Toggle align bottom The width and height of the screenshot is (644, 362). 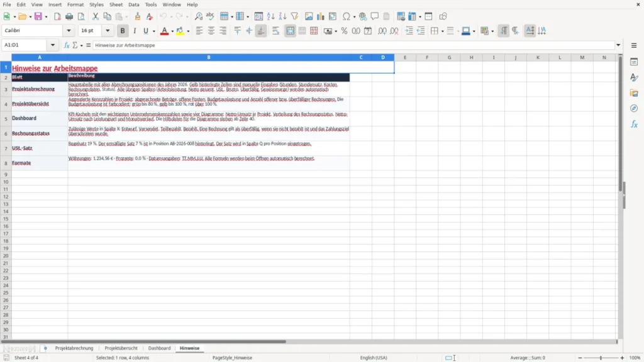pyautogui.click(x=261, y=31)
